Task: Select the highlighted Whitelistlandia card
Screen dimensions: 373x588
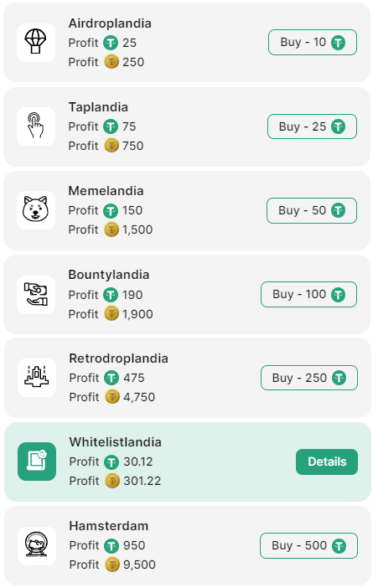Action: 188,462
